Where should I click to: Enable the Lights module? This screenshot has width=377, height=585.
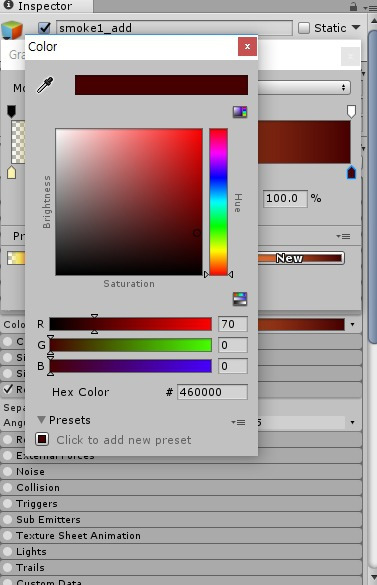pos(7,551)
